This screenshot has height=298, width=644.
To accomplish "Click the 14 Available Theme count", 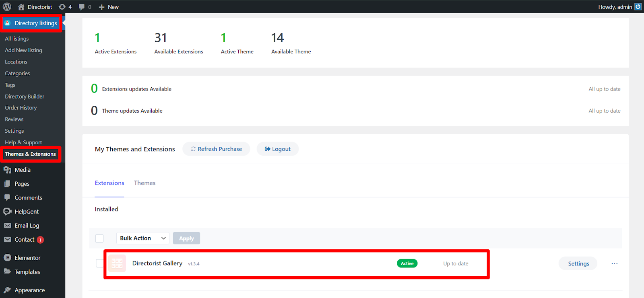I will coord(277,38).
